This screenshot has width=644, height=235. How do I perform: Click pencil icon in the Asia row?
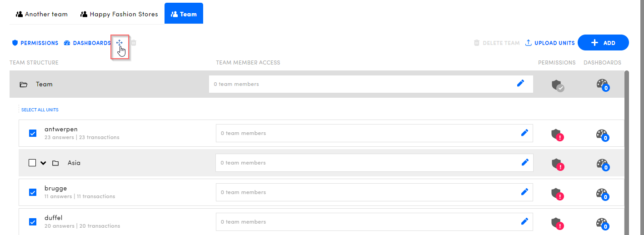pyautogui.click(x=524, y=162)
